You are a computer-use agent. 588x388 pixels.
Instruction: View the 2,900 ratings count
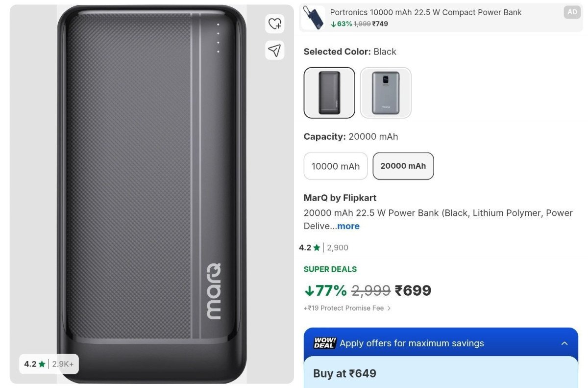338,248
